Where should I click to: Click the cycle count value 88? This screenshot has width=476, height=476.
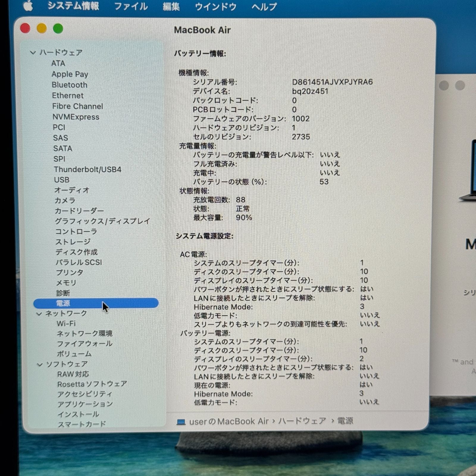[241, 200]
